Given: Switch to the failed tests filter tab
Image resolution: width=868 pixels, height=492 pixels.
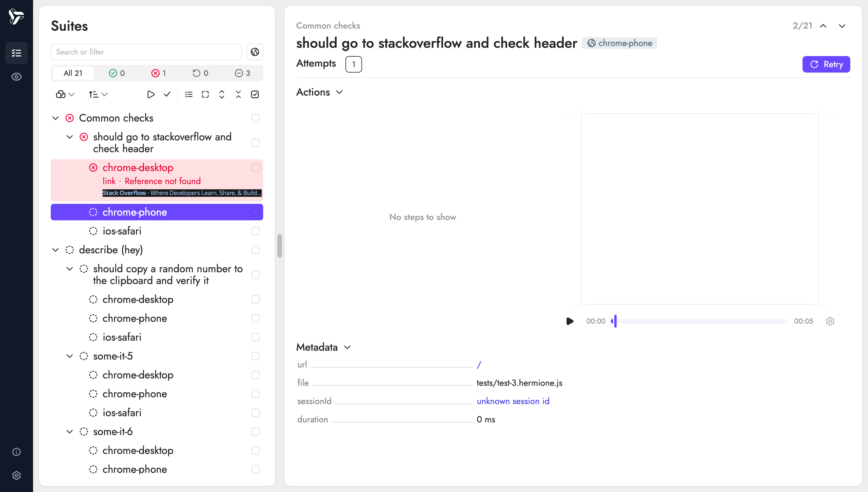Looking at the screenshot, I should pyautogui.click(x=158, y=73).
